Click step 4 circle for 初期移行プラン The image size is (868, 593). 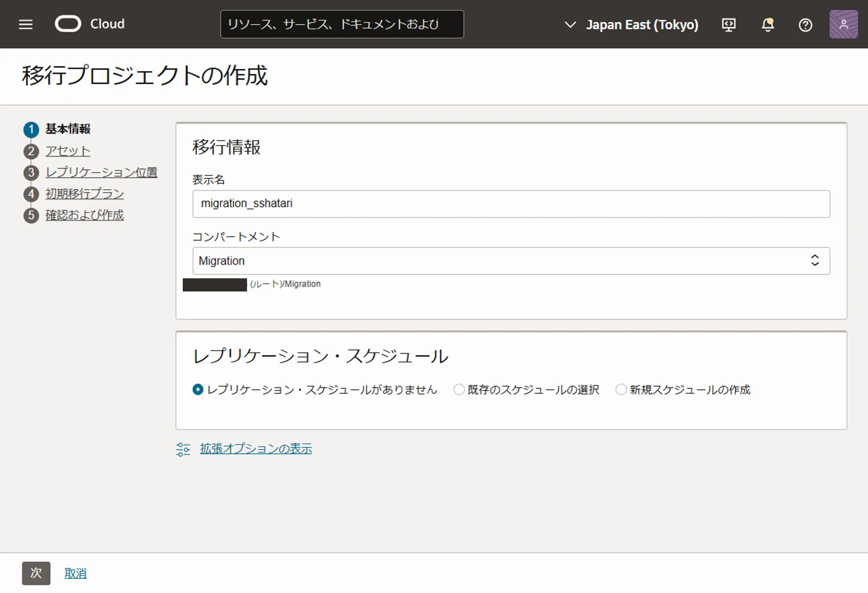pos(31,194)
